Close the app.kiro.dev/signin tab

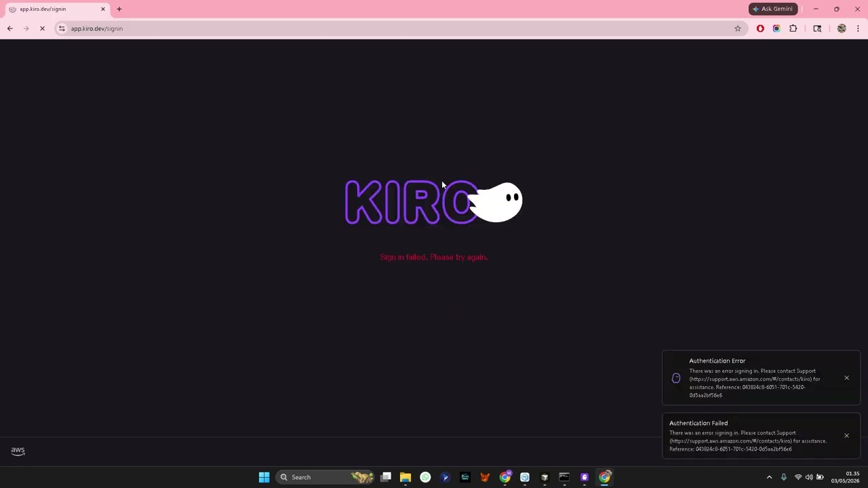pyautogui.click(x=103, y=9)
